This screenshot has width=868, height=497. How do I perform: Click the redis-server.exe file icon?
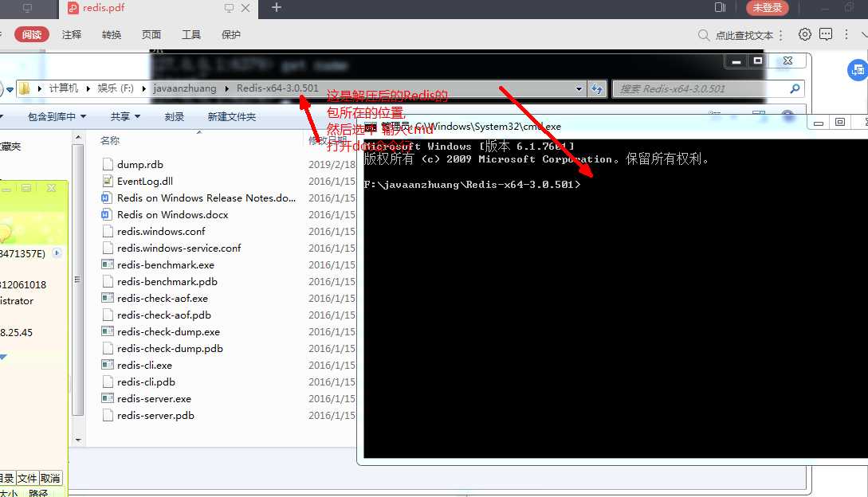[108, 398]
